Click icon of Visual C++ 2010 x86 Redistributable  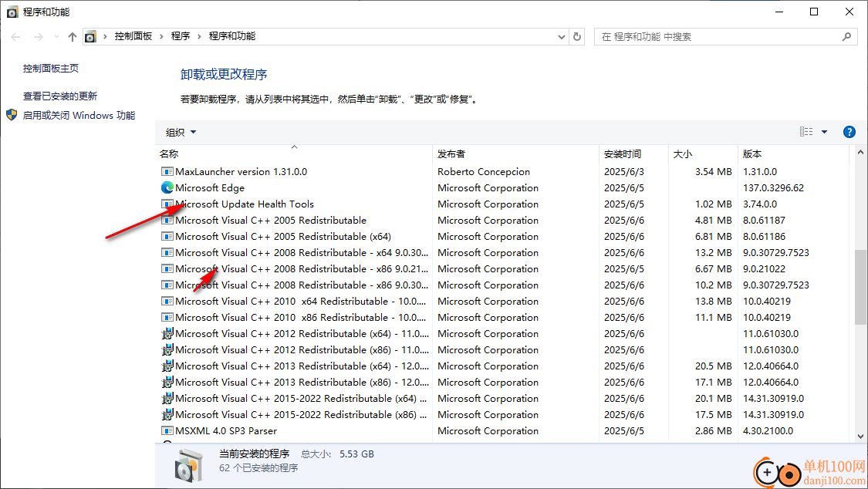pos(167,317)
